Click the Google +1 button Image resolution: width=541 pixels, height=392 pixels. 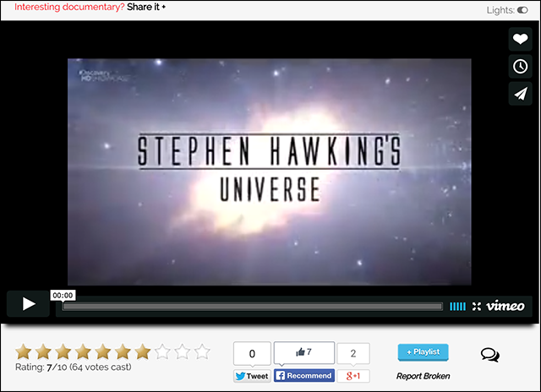coord(353,376)
